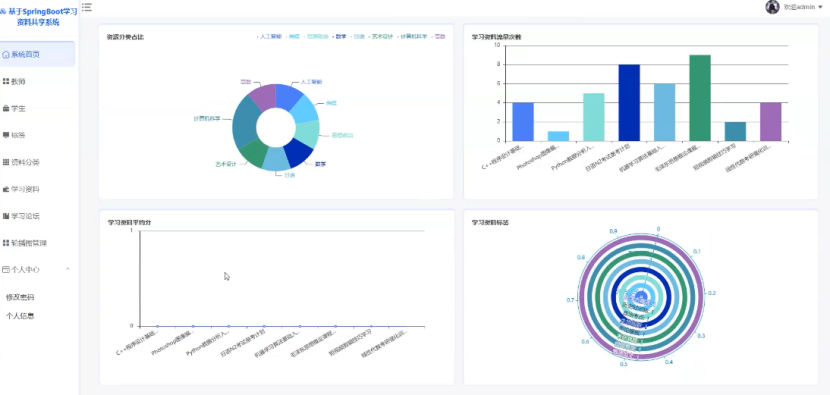The height and width of the screenshot is (395, 830).
Task: Collapse sidebar with the hamburger icon
Action: tap(87, 6)
